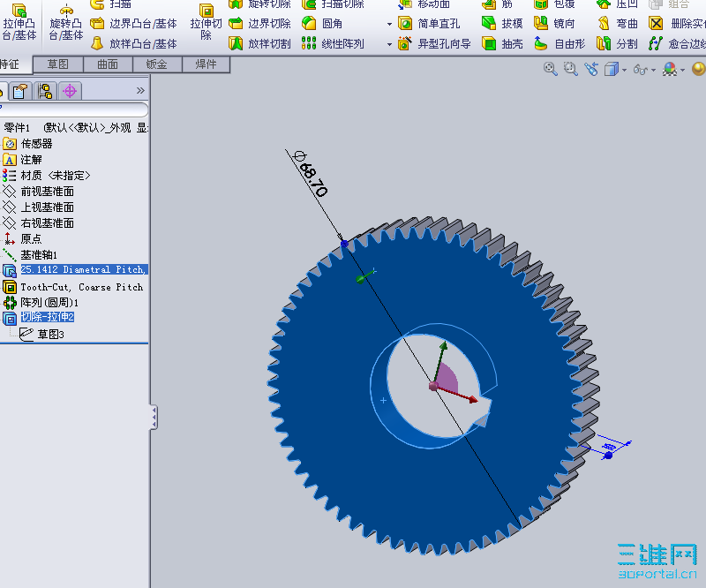Select 基准轴1 in the feature tree
Screen dimensions: 706x588
click(30, 254)
